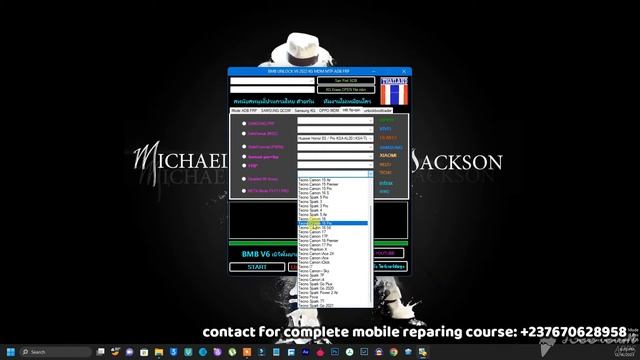
Task: Open the top port selection combo box
Action: click(x=272, y=81)
